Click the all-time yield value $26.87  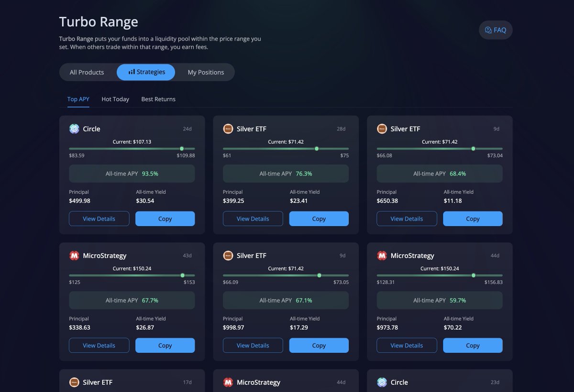[x=145, y=327]
